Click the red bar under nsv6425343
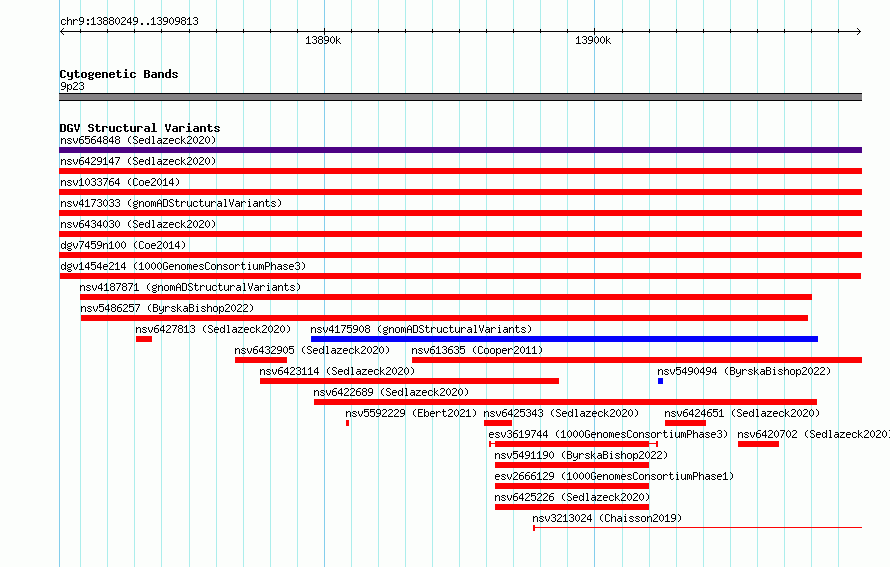The height and width of the screenshot is (567, 890). (498, 423)
